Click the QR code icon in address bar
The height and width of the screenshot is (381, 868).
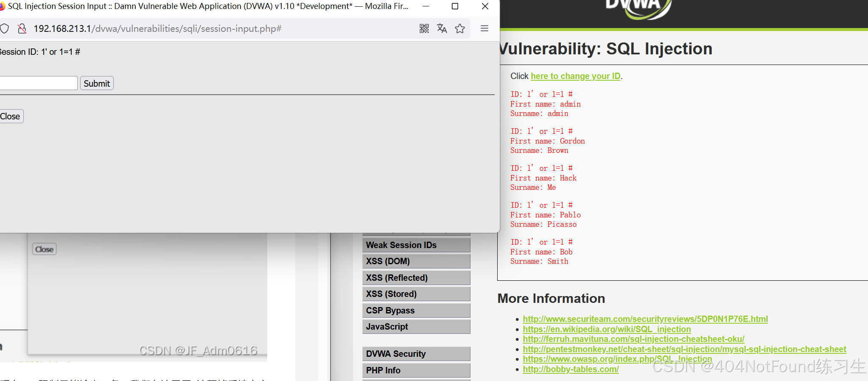point(424,28)
